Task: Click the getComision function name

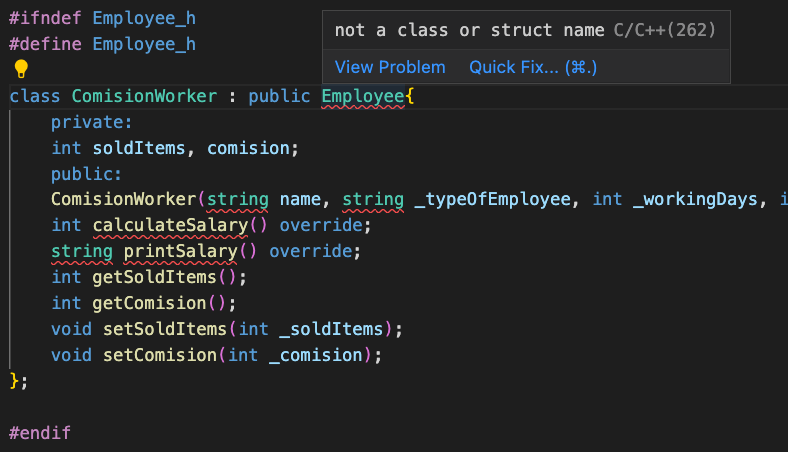Action: [x=149, y=303]
